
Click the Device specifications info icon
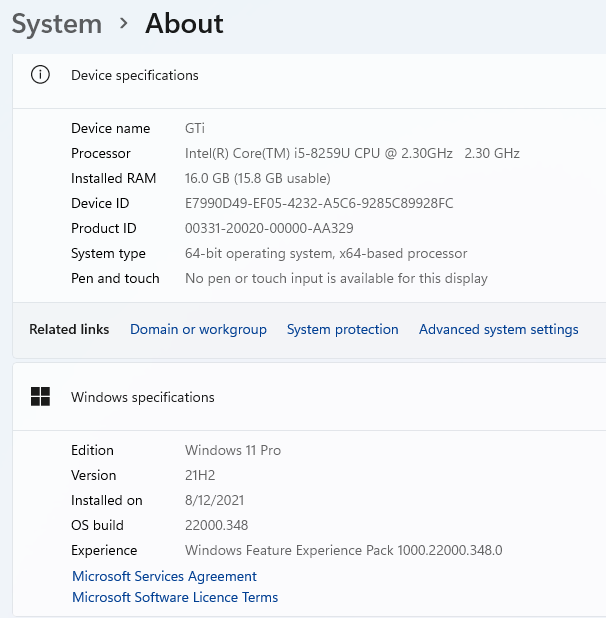[40, 75]
